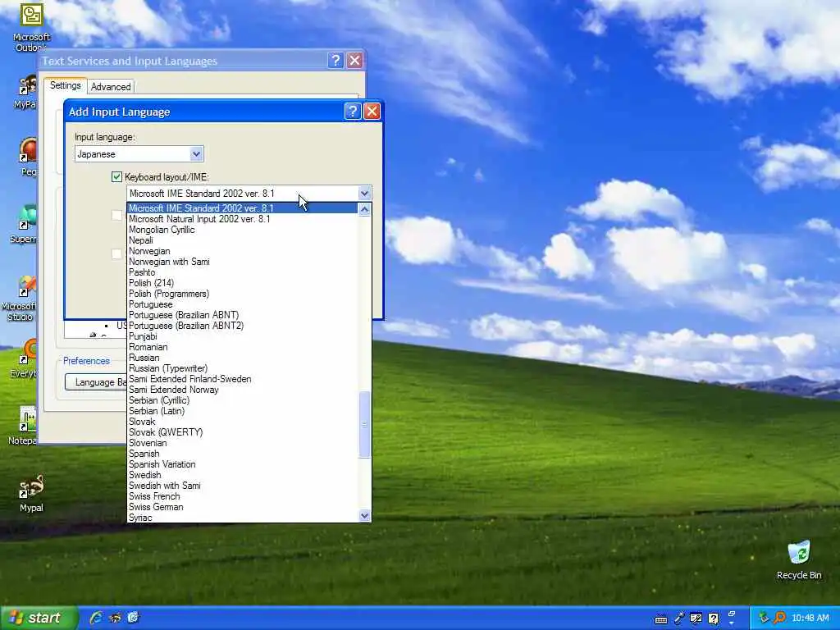Open the Recycle Bin desktop icon
Viewport: 840px width, 630px height.
click(798, 559)
